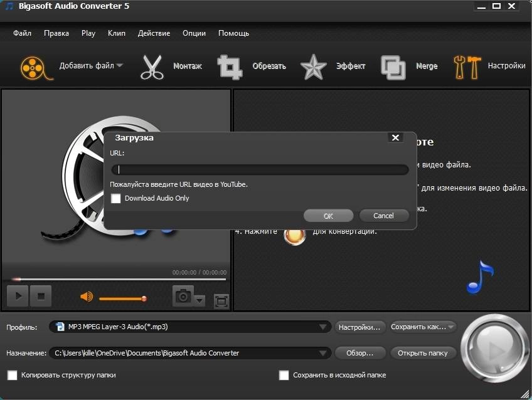Click the orange convert icon in instructions
This screenshot has width=532, height=400.
pyautogui.click(x=294, y=236)
